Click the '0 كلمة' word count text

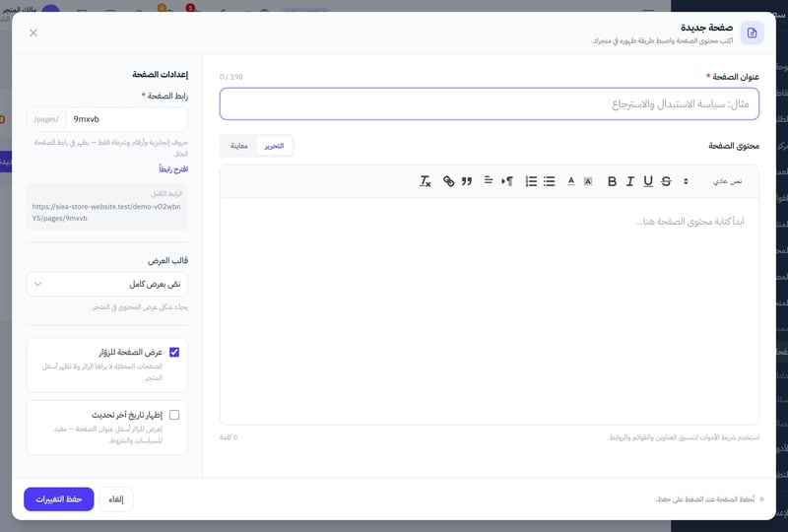(229, 437)
